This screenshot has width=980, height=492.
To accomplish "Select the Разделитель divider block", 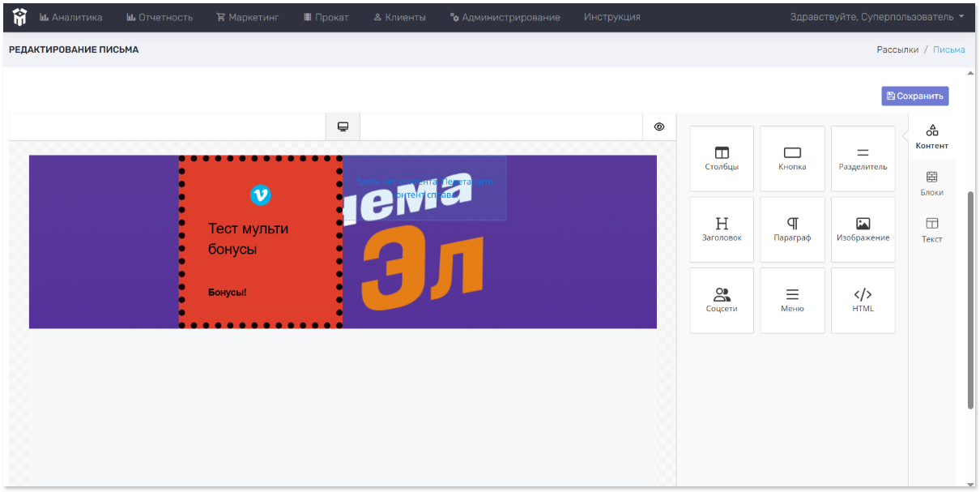I will tap(863, 159).
